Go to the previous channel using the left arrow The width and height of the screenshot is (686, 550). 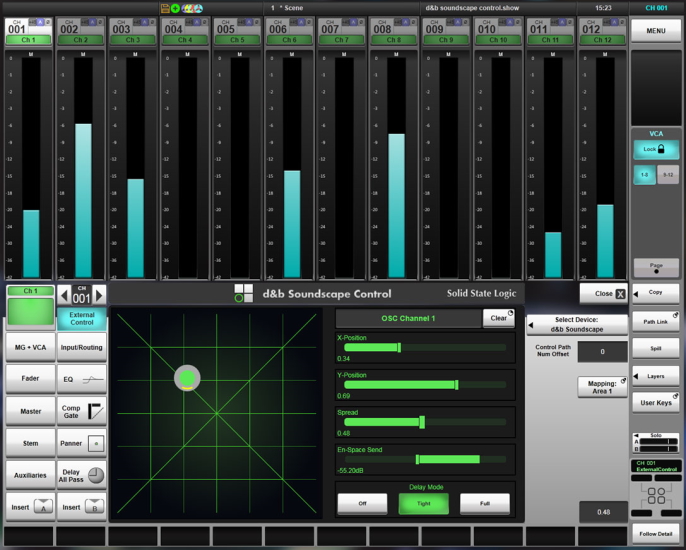64,295
